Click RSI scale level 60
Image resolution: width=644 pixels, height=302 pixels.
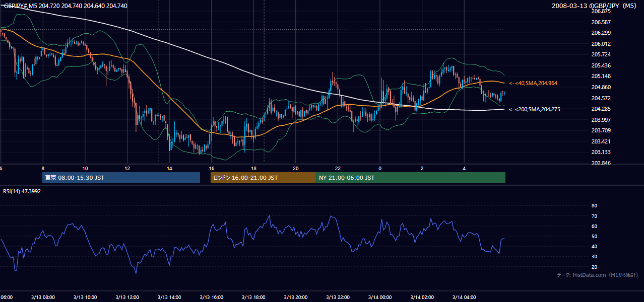594,226
